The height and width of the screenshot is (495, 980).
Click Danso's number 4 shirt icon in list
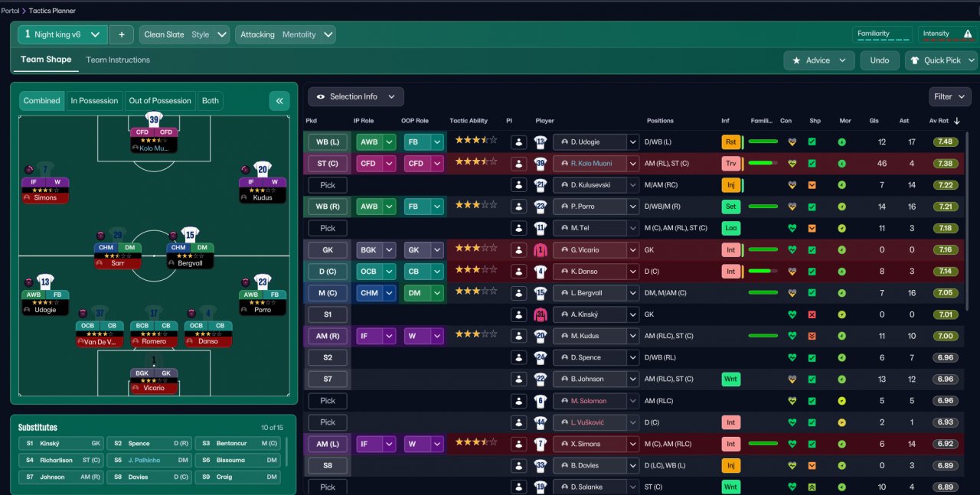click(x=541, y=271)
